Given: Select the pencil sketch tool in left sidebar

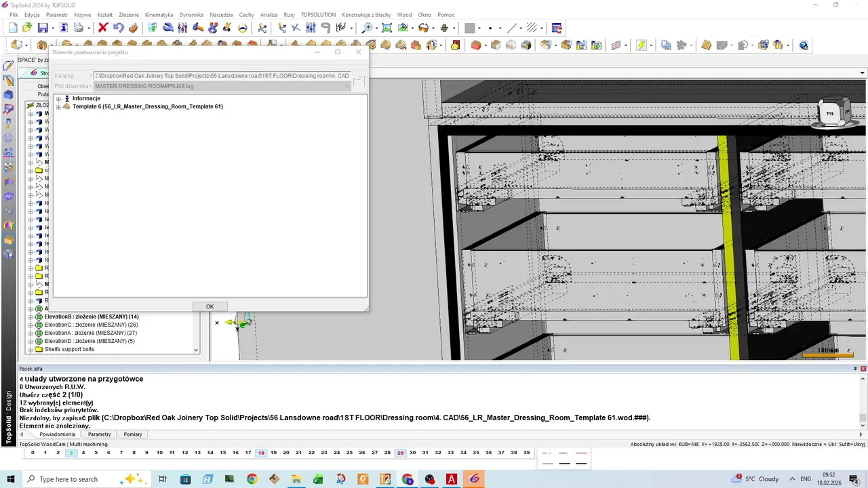Looking at the screenshot, I should coord(8,66).
